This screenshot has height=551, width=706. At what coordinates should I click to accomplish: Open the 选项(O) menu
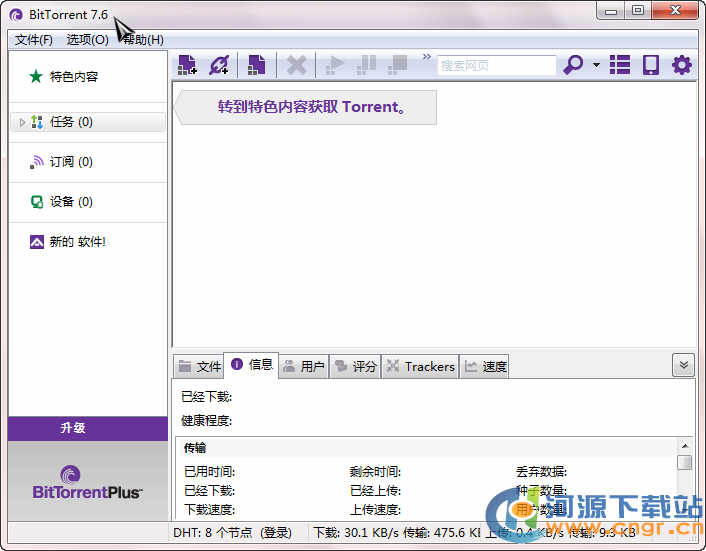coord(88,40)
